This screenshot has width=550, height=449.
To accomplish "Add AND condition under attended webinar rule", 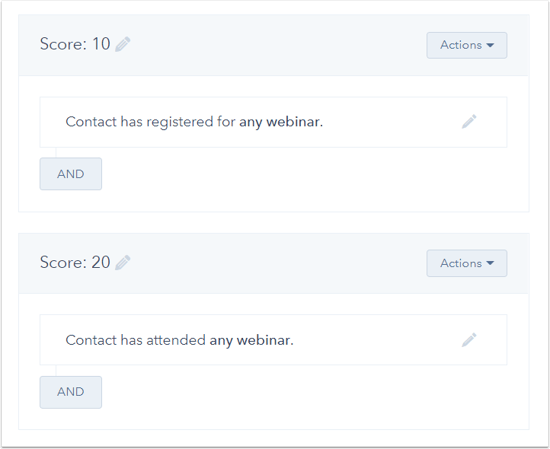I will click(71, 392).
